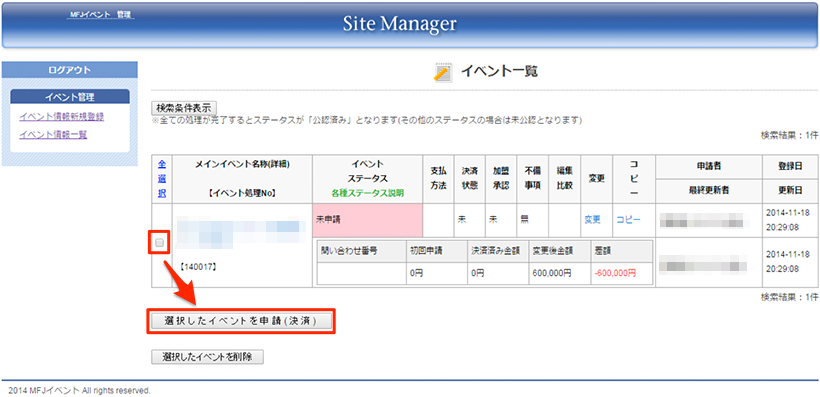
Task: Click the ログアウト button in sidebar
Action: [x=70, y=70]
